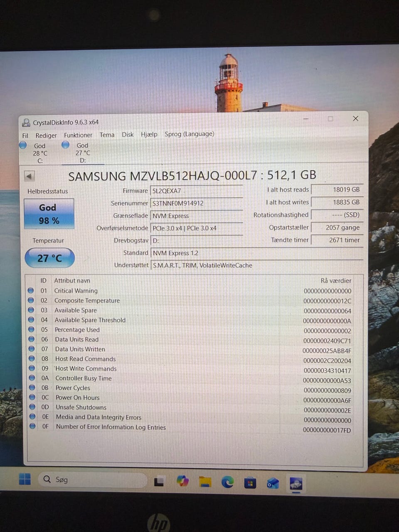The height and width of the screenshot is (532, 399).
Task: Click the Serienummer field
Action: (x=197, y=203)
